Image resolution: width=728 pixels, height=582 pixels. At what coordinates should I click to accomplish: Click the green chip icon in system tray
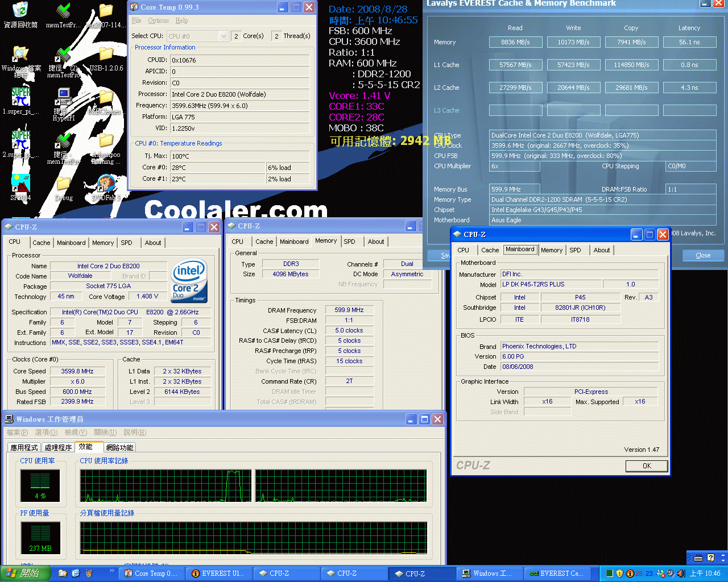coord(609,573)
